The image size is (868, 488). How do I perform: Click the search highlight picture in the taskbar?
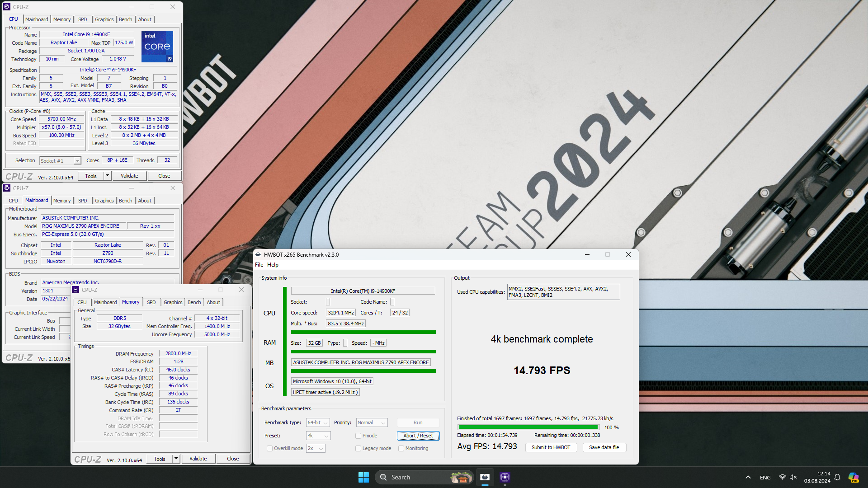point(461,477)
